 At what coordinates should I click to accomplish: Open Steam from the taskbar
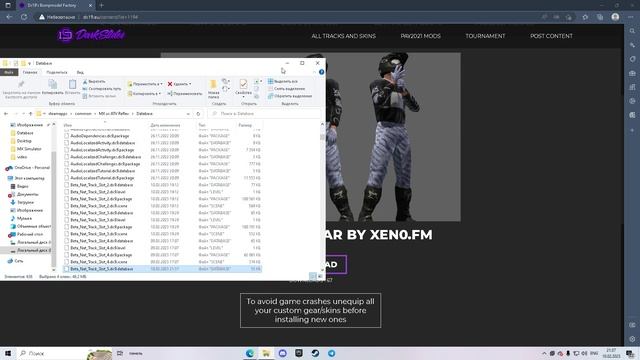315,353
